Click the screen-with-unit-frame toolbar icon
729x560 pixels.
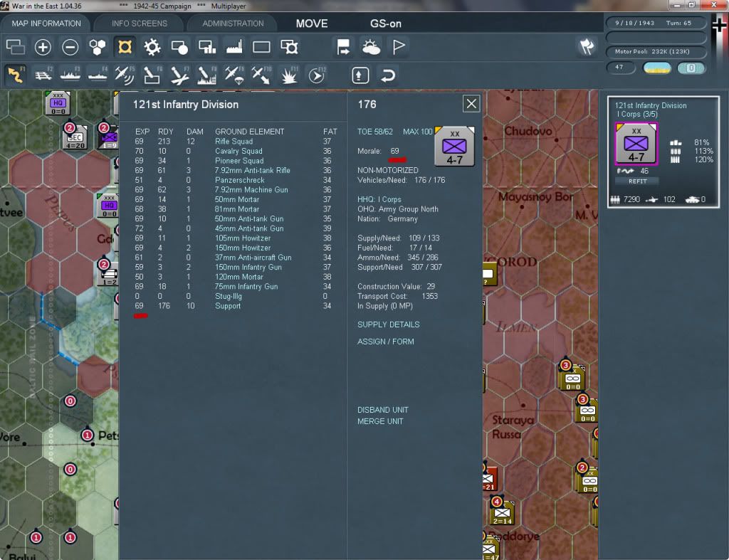(x=289, y=47)
